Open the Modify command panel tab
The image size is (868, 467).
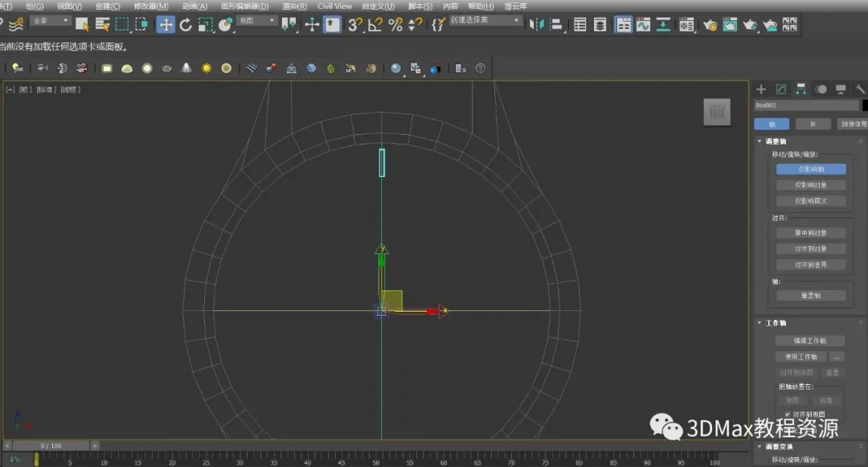[781, 89]
